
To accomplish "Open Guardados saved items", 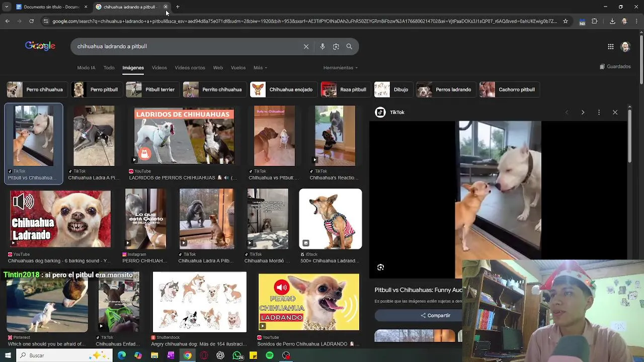I will (615, 66).
